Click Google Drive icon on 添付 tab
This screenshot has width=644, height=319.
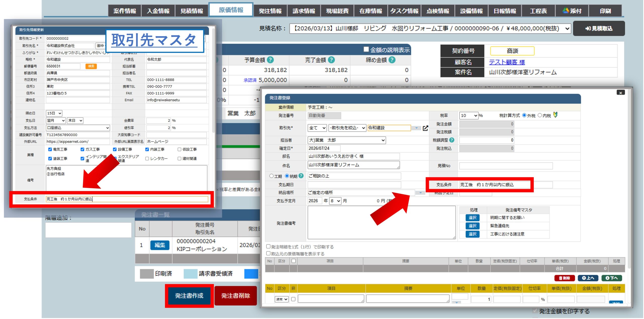[566, 11]
